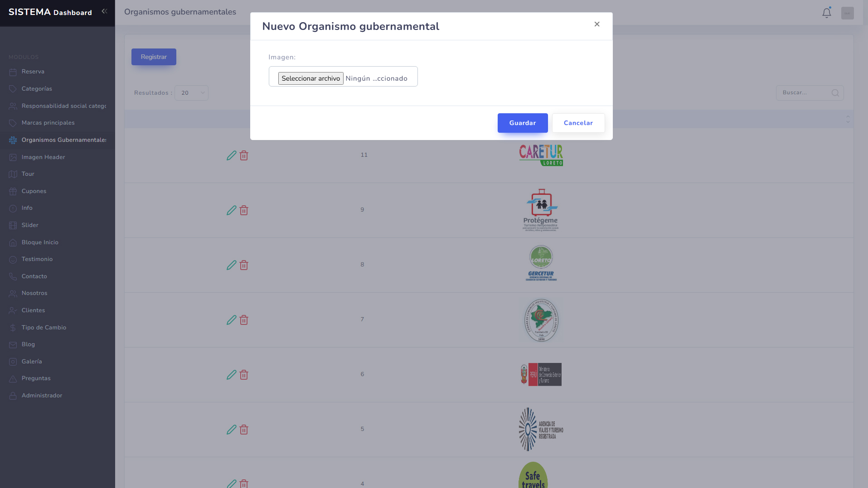This screenshot has width=868, height=488.
Task: Open the Resultados 20 dropdown
Action: pos(191,93)
